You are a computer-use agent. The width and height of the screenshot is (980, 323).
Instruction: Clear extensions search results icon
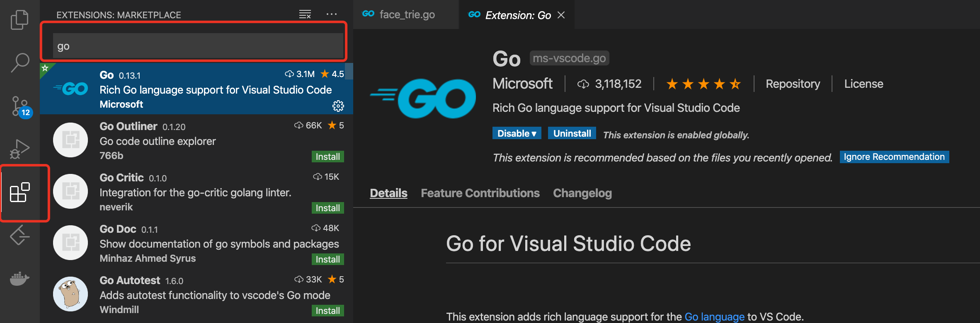click(x=305, y=14)
